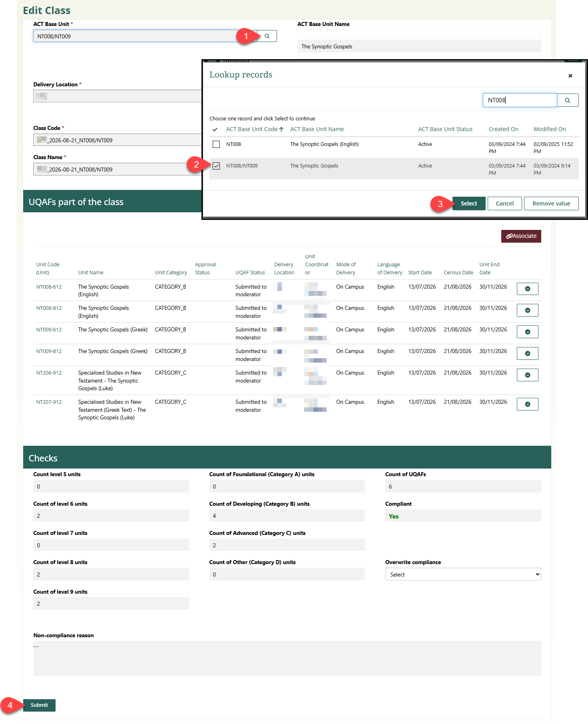The width and height of the screenshot is (588, 724).
Task: Click the Non-compliance reason text area
Action: [287, 658]
